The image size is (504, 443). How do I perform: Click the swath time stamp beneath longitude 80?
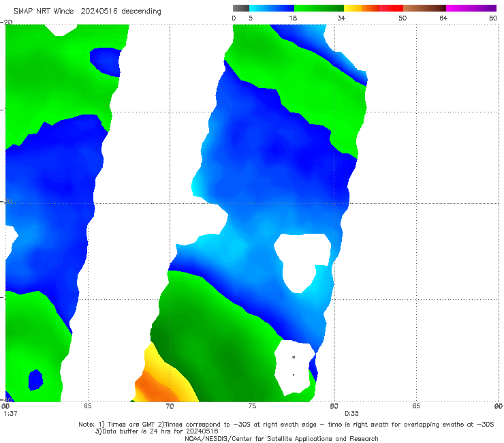coord(351,414)
